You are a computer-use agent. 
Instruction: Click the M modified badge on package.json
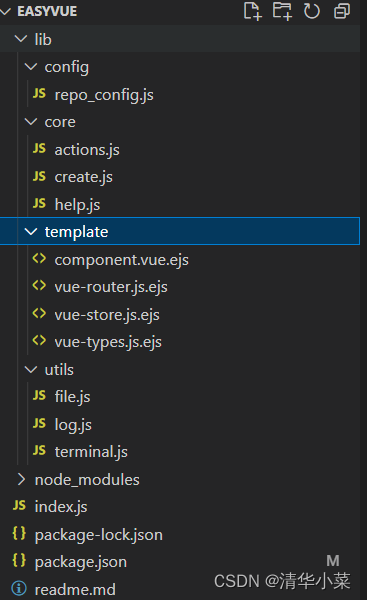click(333, 561)
